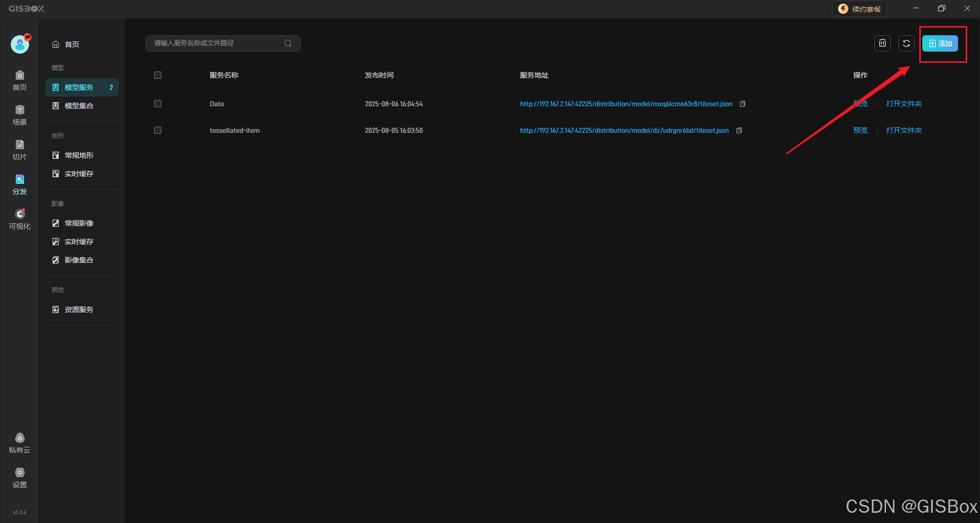Click the 2025-08-06 16:04:54 publish time
This screenshot has width=980, height=523.
pyautogui.click(x=394, y=104)
